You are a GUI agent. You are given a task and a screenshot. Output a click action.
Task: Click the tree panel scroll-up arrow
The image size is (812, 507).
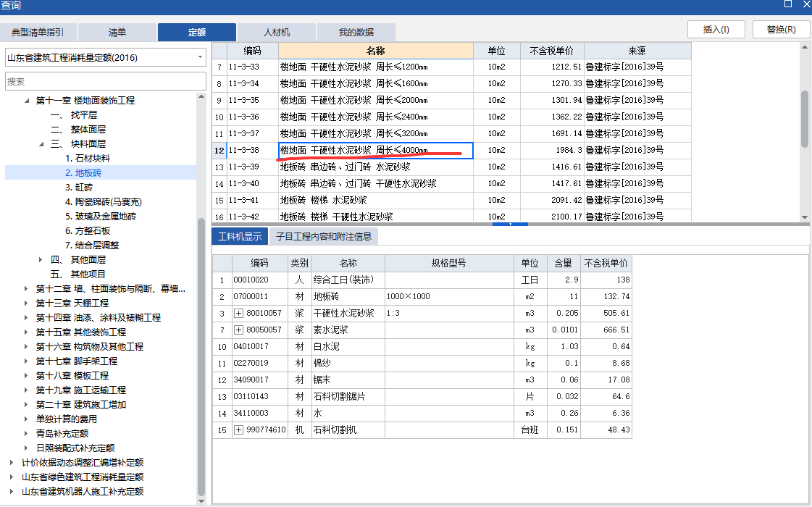201,97
